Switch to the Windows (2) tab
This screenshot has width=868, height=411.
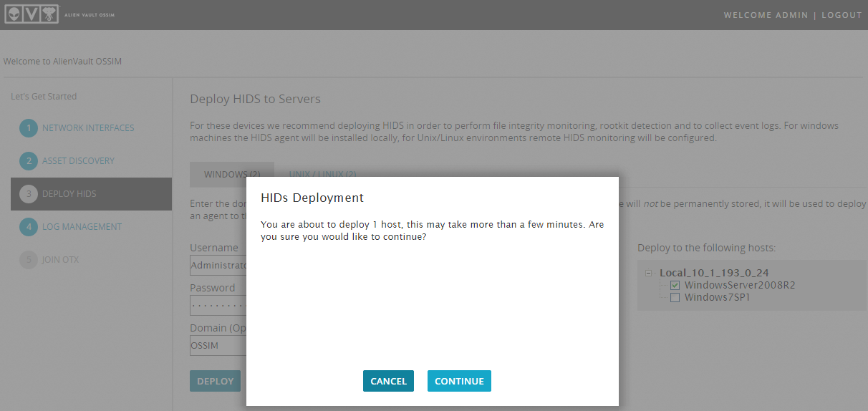pos(232,174)
